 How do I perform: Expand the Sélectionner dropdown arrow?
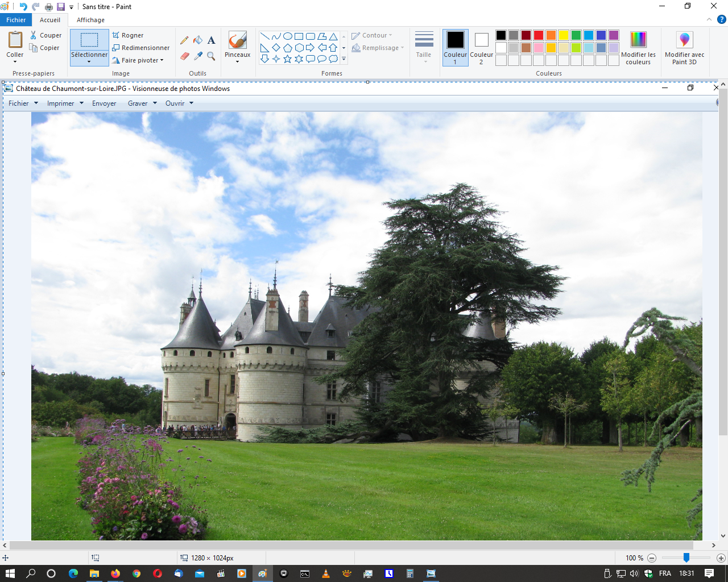[x=89, y=62]
